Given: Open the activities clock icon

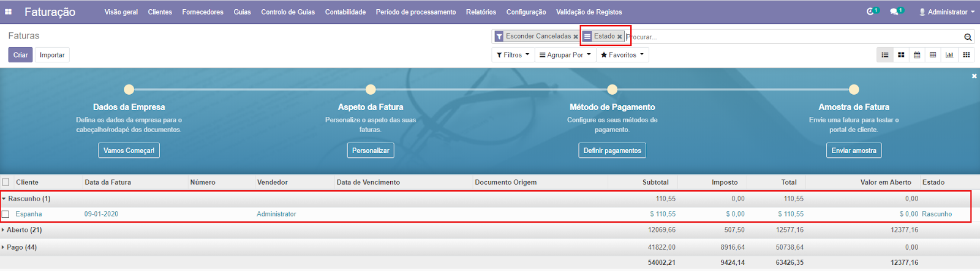Looking at the screenshot, I should click(x=870, y=12).
